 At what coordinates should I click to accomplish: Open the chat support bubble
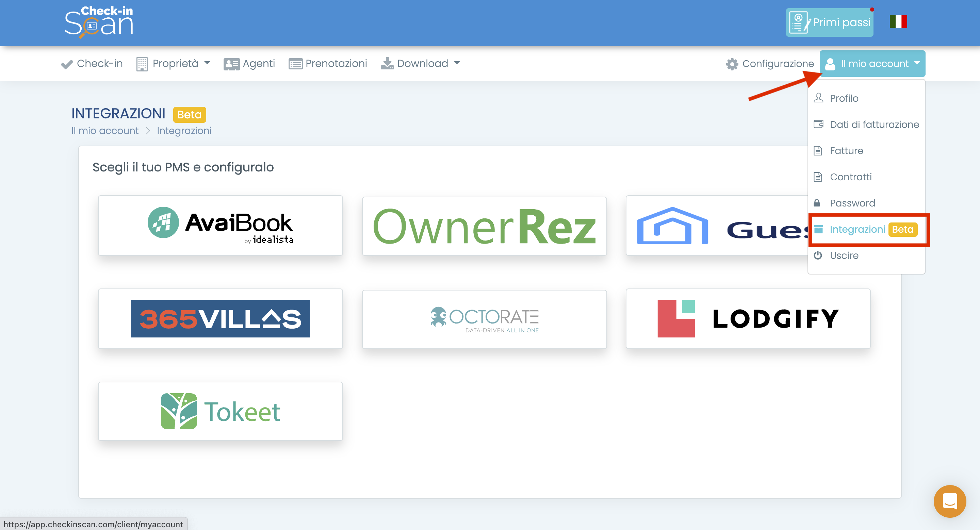click(x=950, y=501)
